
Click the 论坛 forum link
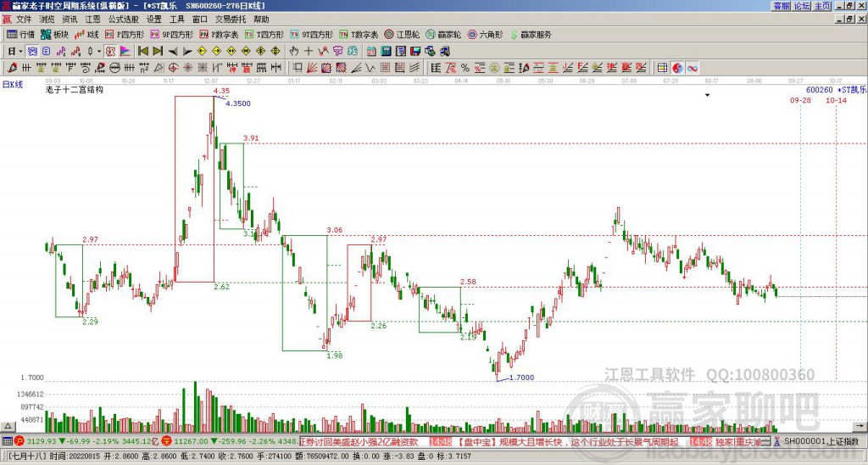[802, 5]
